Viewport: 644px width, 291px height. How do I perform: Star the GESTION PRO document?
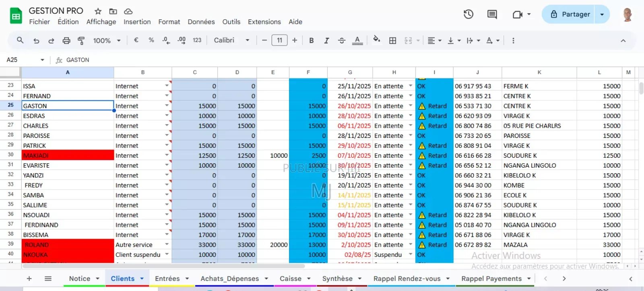(98, 11)
